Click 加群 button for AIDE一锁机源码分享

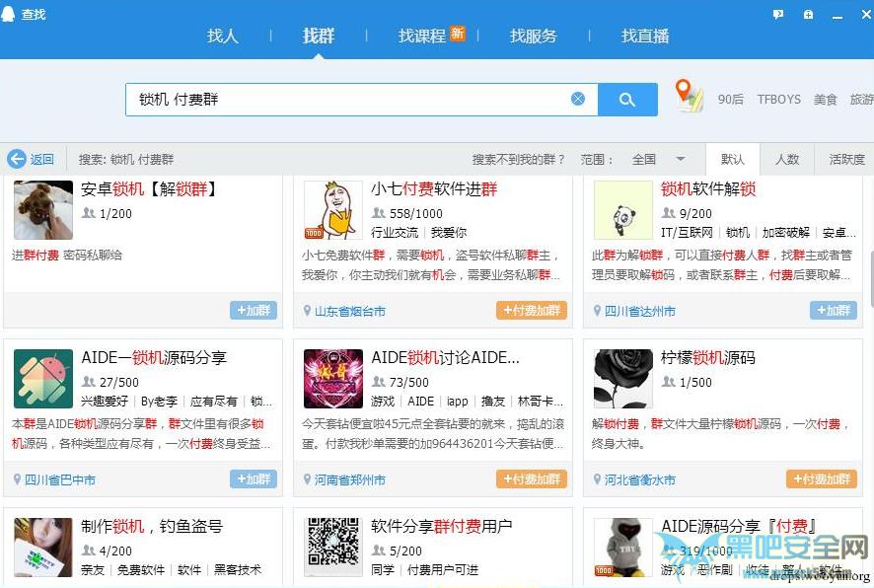[254, 479]
